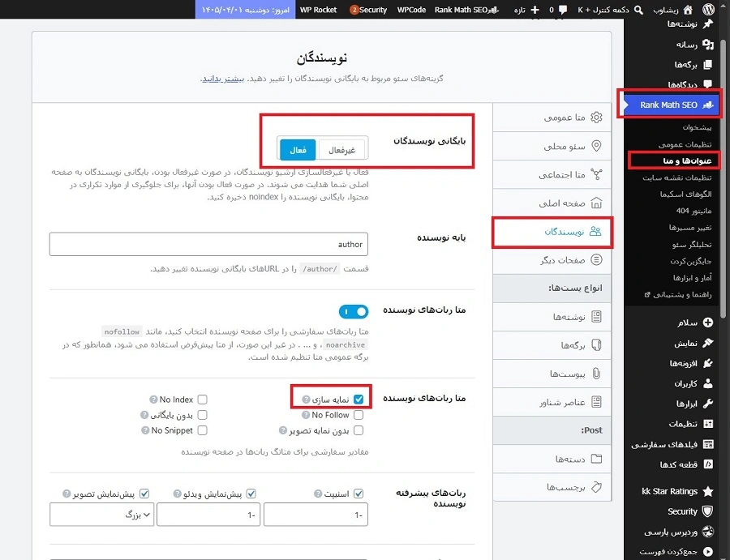730x560 pixels.
Task: Open راهنما و پشتیبانی external link
Action: pos(678,294)
